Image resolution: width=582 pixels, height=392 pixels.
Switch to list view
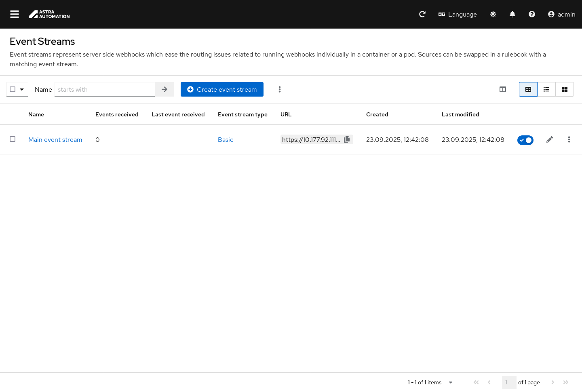tap(546, 89)
